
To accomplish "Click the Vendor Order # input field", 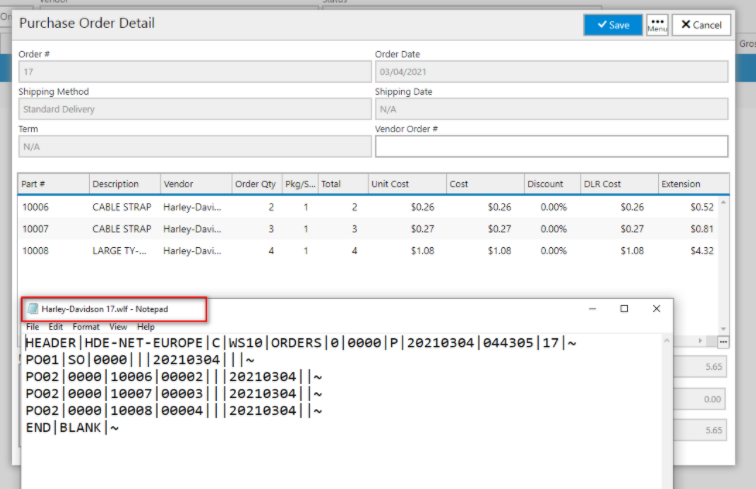I will click(x=552, y=147).
